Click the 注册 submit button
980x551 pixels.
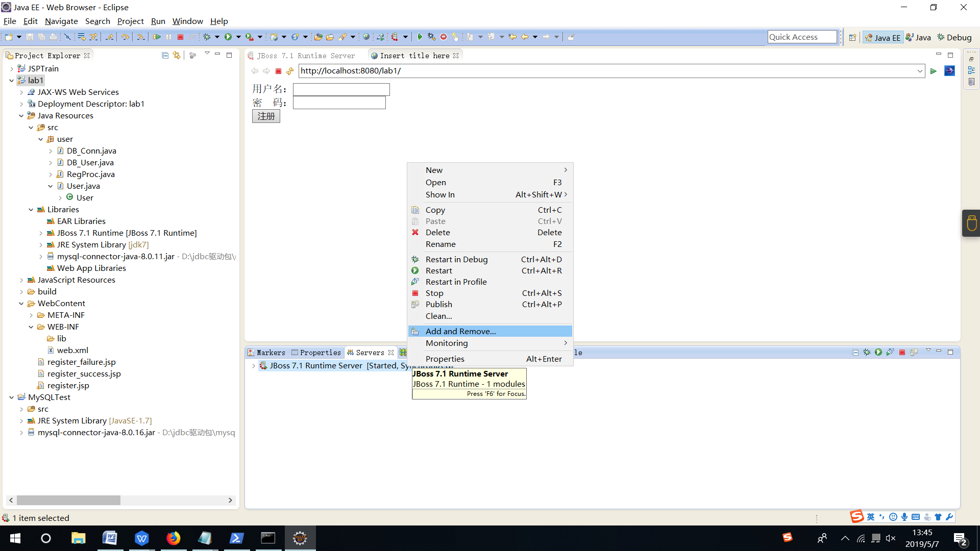pos(266,116)
